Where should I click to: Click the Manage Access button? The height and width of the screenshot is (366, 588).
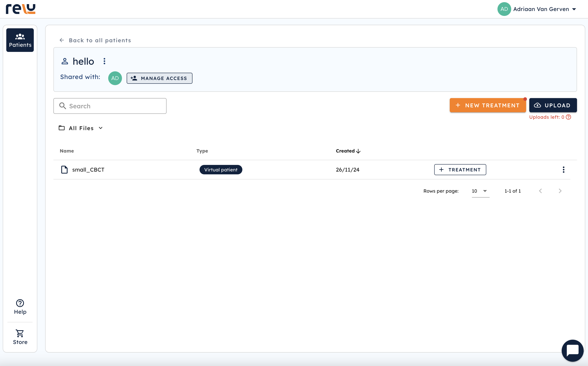click(x=159, y=78)
